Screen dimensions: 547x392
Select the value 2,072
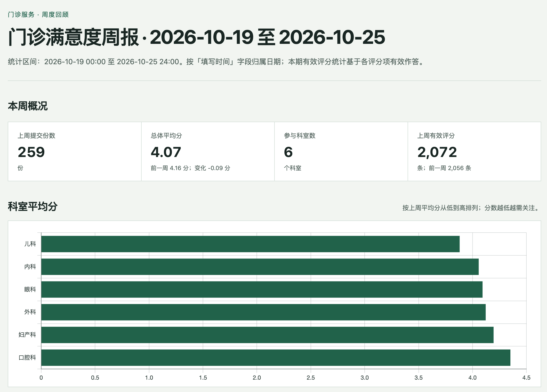pyautogui.click(x=437, y=152)
